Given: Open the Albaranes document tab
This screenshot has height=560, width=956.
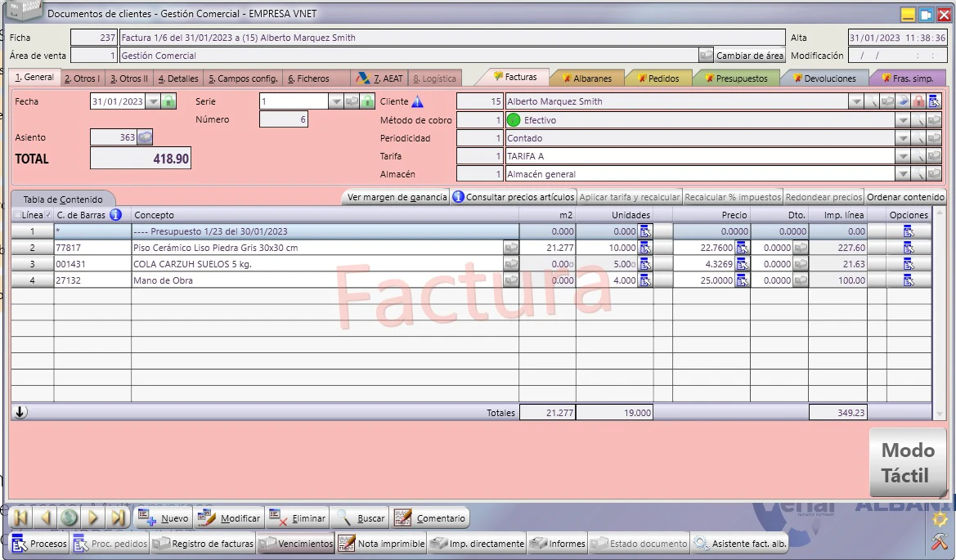Looking at the screenshot, I should 587,78.
